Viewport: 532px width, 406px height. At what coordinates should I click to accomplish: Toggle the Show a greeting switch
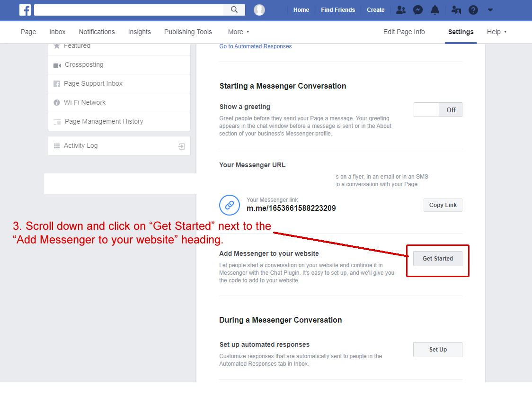point(438,109)
